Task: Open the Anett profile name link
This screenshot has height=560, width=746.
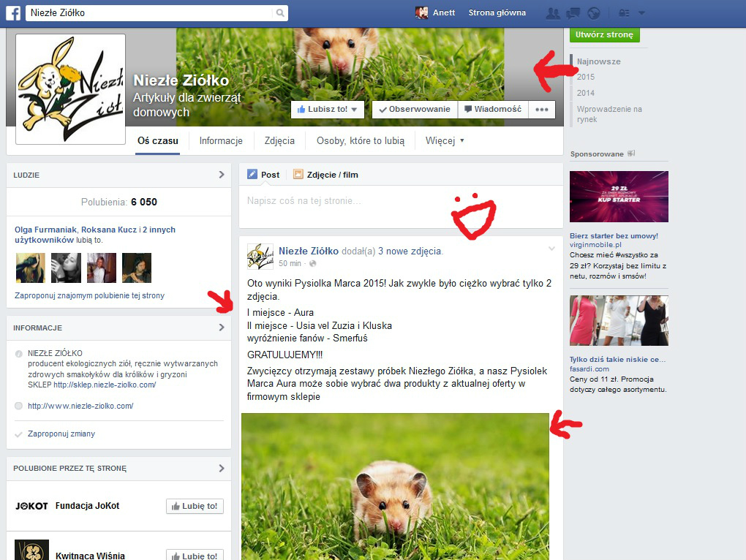Action: [444, 13]
